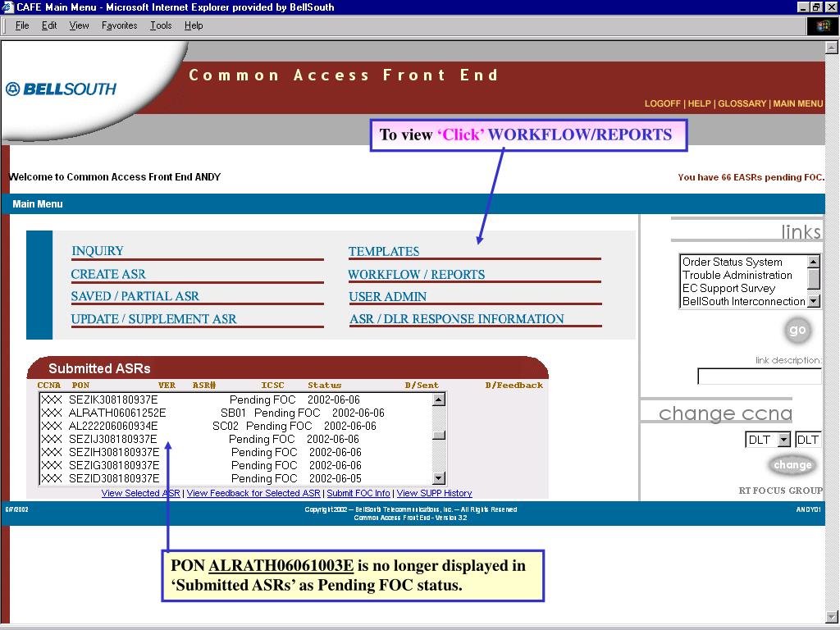The width and height of the screenshot is (840, 630).
Task: Open the View menu
Action: pyautogui.click(x=79, y=25)
